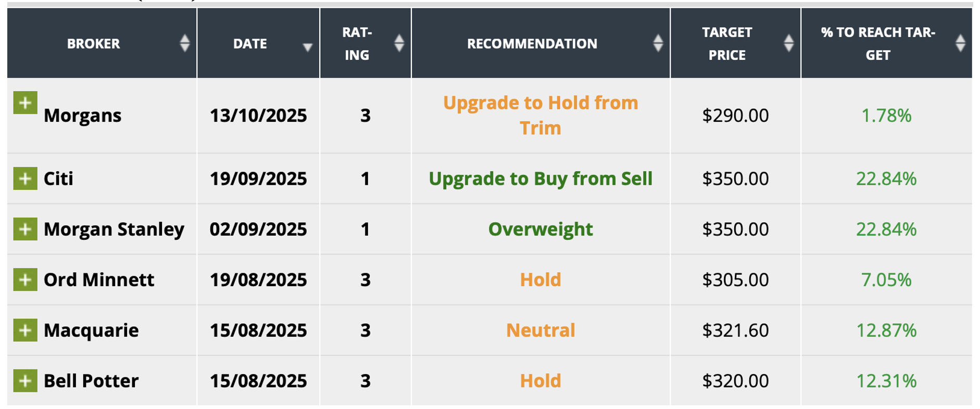The image size is (980, 409).
Task: Expand the Bell Potter row
Action: [x=25, y=380]
